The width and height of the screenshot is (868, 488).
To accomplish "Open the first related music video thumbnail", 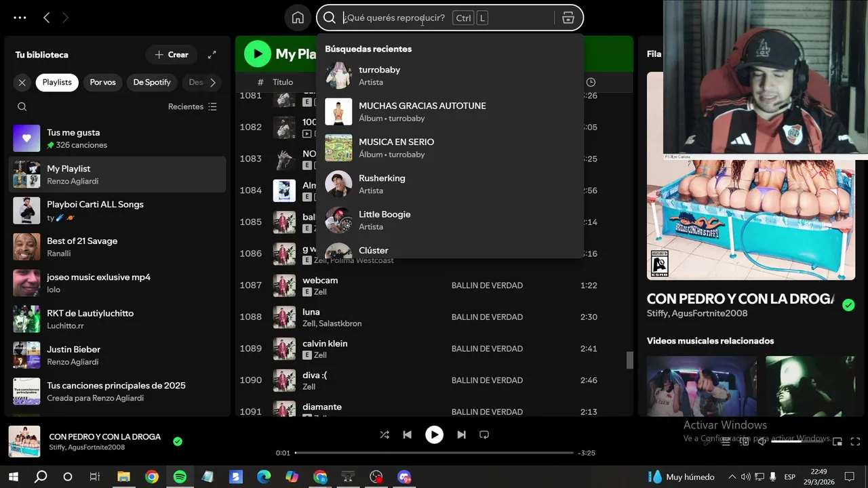I will point(702,386).
